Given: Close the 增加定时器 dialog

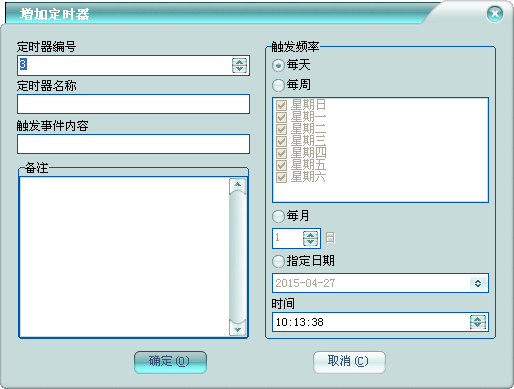Looking at the screenshot, I should [x=495, y=14].
